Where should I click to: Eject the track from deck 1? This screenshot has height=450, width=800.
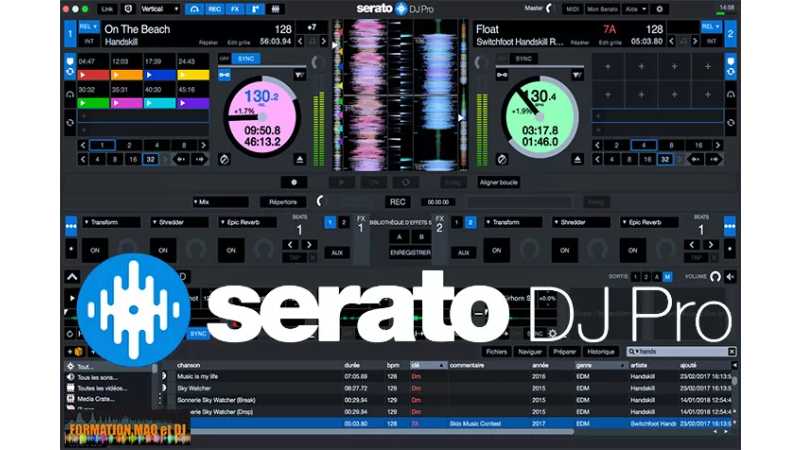pos(300,160)
